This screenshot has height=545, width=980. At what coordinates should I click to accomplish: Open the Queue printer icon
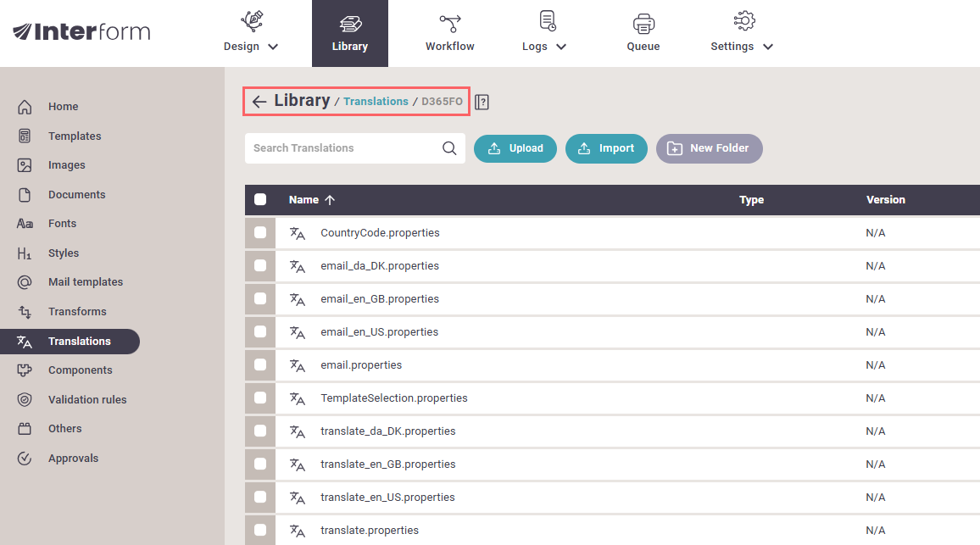643,23
